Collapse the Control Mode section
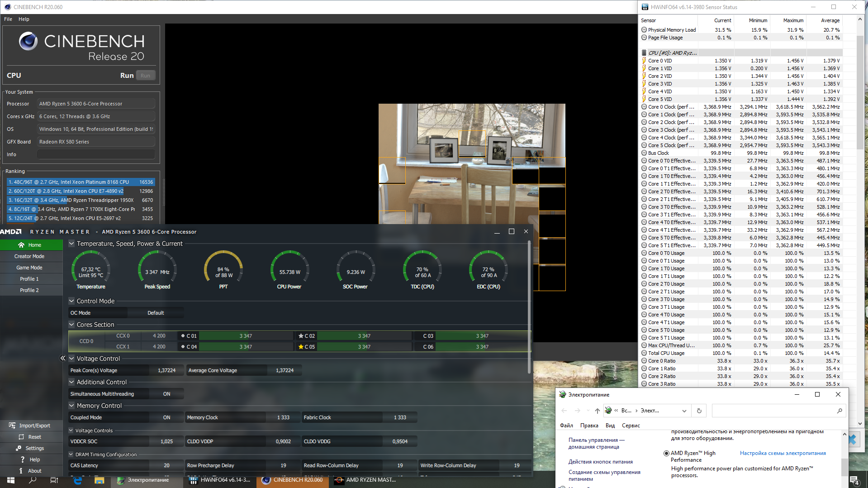Viewport: 868px width, 488px height. click(x=71, y=301)
